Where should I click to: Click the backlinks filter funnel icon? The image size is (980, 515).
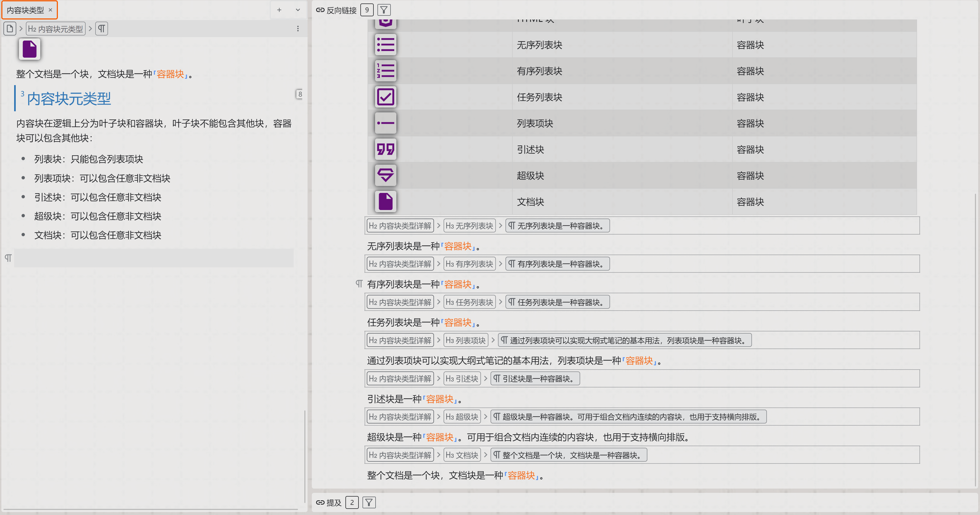pyautogui.click(x=384, y=10)
